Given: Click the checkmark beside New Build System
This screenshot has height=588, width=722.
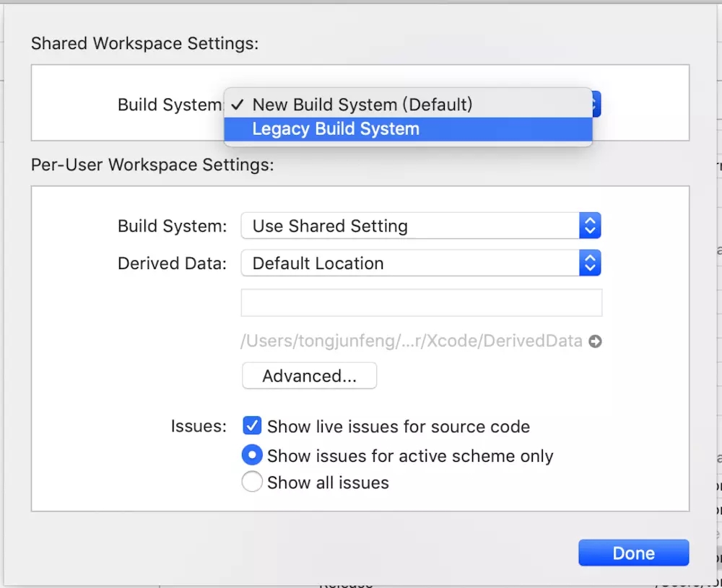Looking at the screenshot, I should pyautogui.click(x=238, y=105).
